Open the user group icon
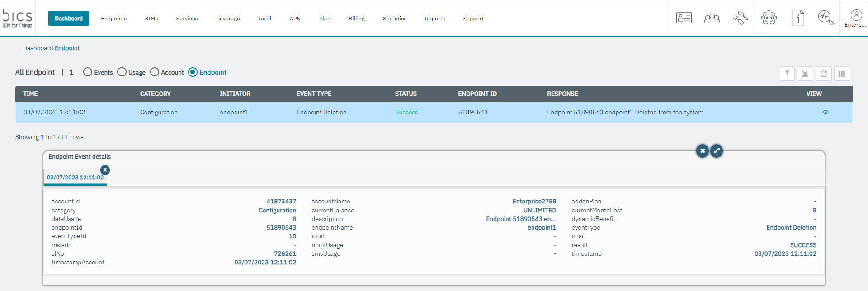 point(712,18)
